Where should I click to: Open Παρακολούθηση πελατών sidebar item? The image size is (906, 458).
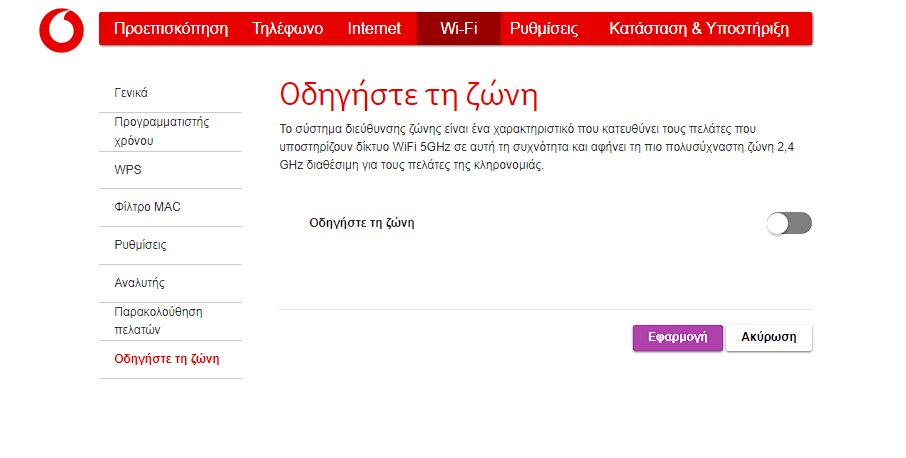pyautogui.click(x=170, y=321)
